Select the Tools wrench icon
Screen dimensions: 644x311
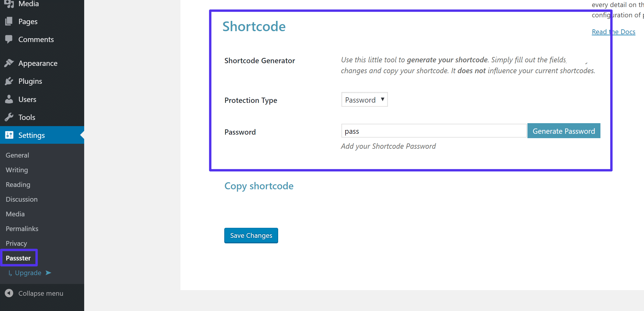pos(9,117)
